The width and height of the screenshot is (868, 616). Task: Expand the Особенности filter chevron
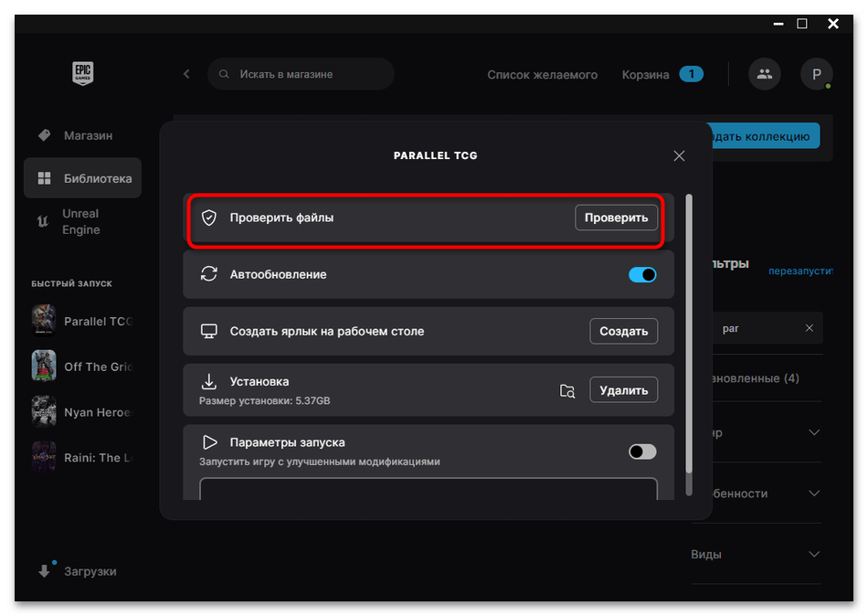point(814,493)
